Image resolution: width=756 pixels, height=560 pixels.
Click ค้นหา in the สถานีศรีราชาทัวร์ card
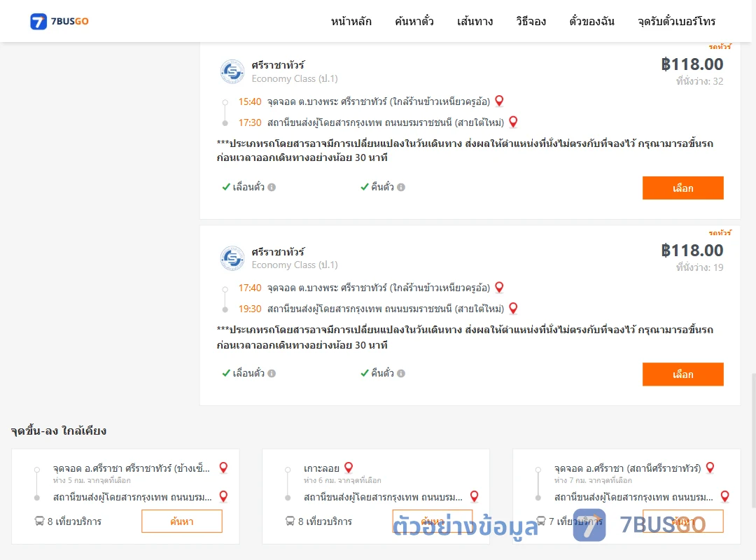tap(683, 521)
